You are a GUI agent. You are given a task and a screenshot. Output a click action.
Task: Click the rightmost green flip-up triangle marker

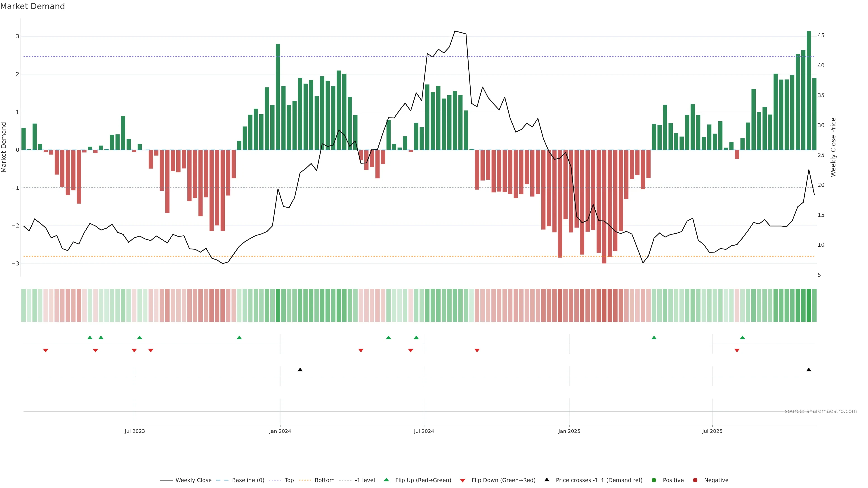coord(742,338)
